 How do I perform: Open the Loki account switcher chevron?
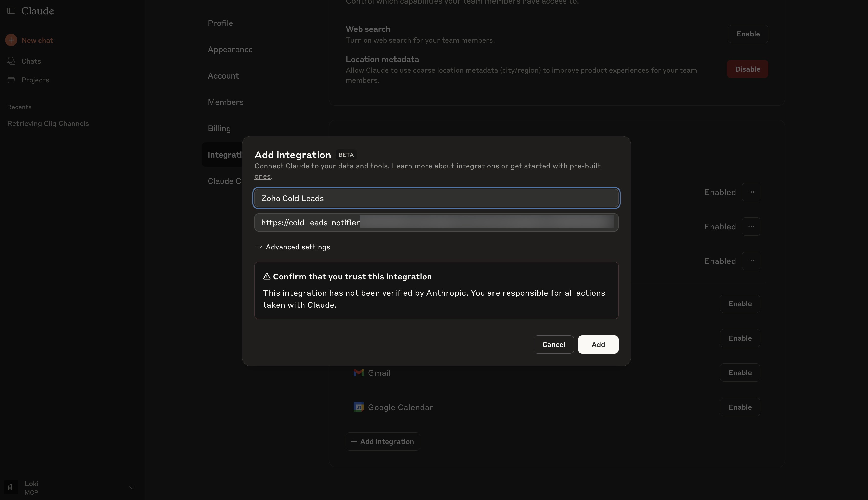[x=132, y=487]
